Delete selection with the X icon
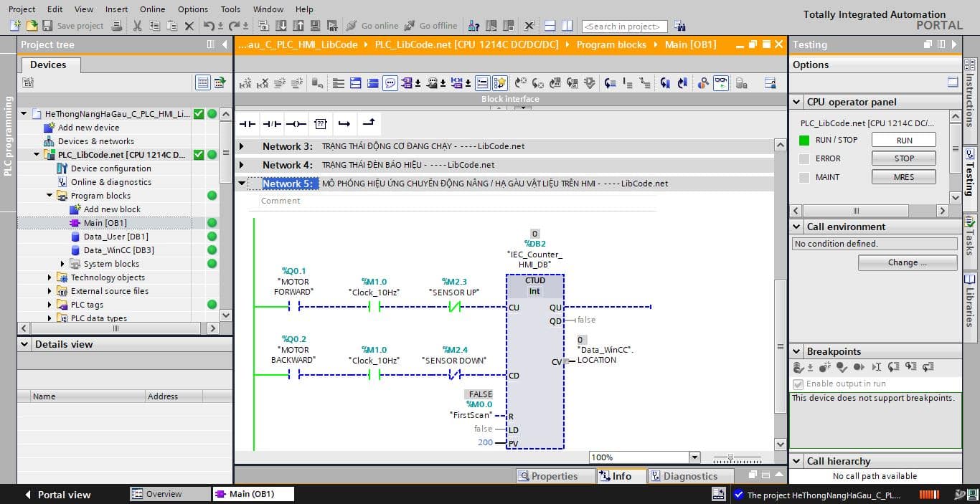This screenshot has width=980, height=504. (x=189, y=26)
